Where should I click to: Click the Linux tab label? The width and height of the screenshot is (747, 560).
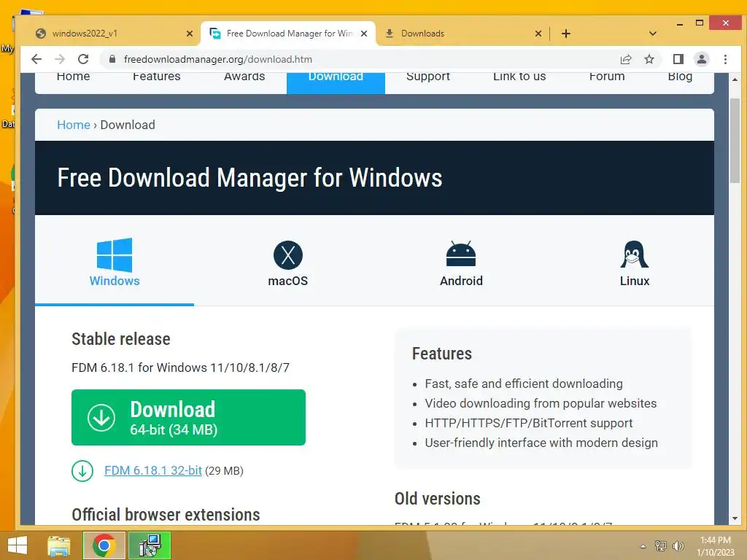click(x=635, y=281)
